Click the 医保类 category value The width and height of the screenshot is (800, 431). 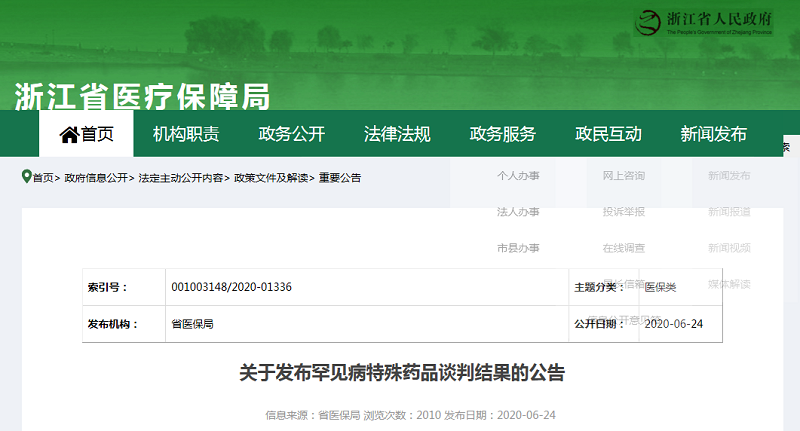tap(660, 287)
